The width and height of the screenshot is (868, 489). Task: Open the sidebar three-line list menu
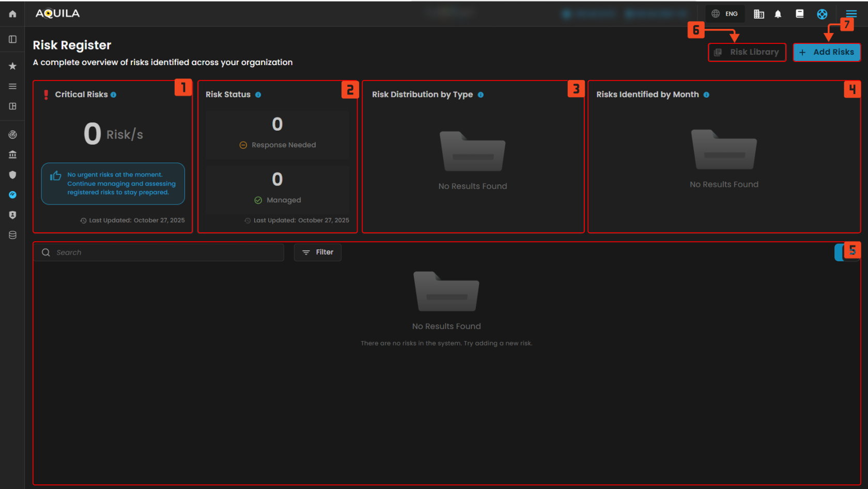pos(12,86)
